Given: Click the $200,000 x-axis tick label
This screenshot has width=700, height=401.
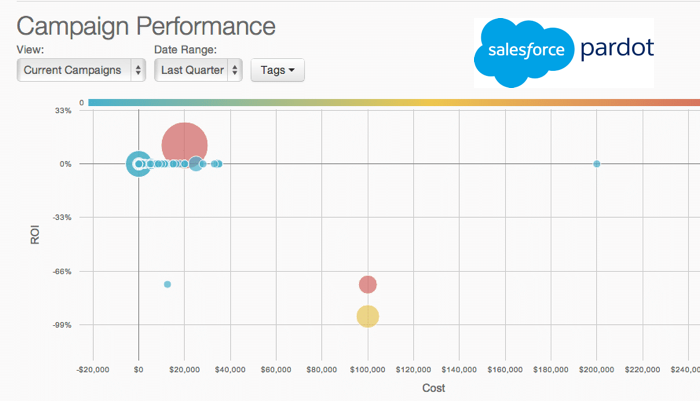Looking at the screenshot, I should (x=597, y=369).
